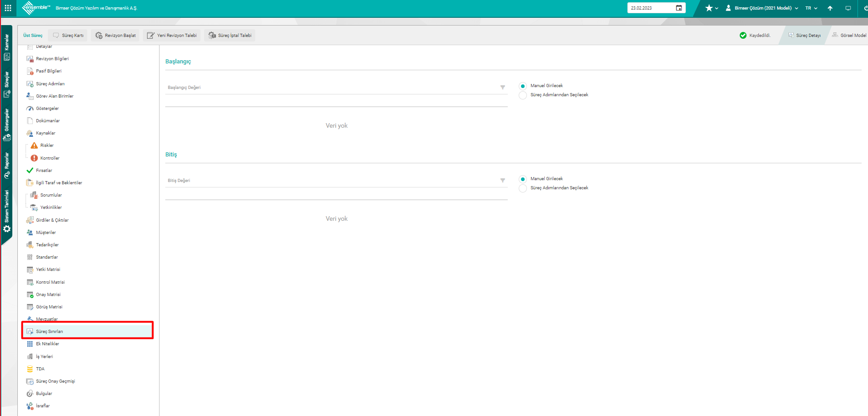This screenshot has width=868, height=416.
Task: Open the calendar picker icon beside the date
Action: click(x=679, y=8)
